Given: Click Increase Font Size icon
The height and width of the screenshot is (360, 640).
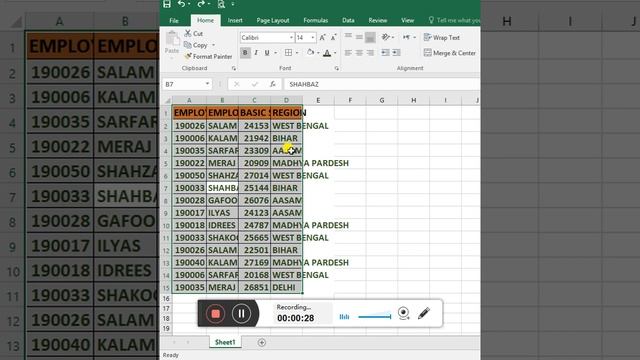Looking at the screenshot, I should coord(322,38).
